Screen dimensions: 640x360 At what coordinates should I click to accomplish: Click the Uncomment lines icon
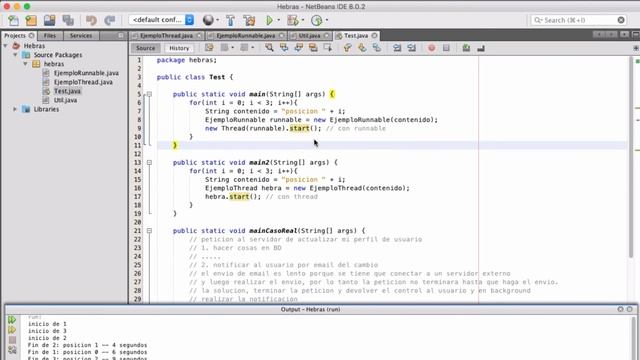(481, 48)
